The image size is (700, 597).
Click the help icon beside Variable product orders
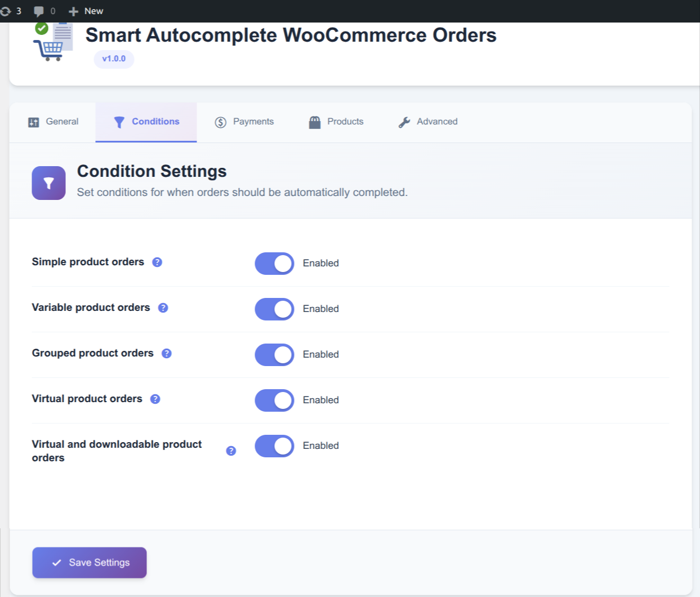(163, 308)
